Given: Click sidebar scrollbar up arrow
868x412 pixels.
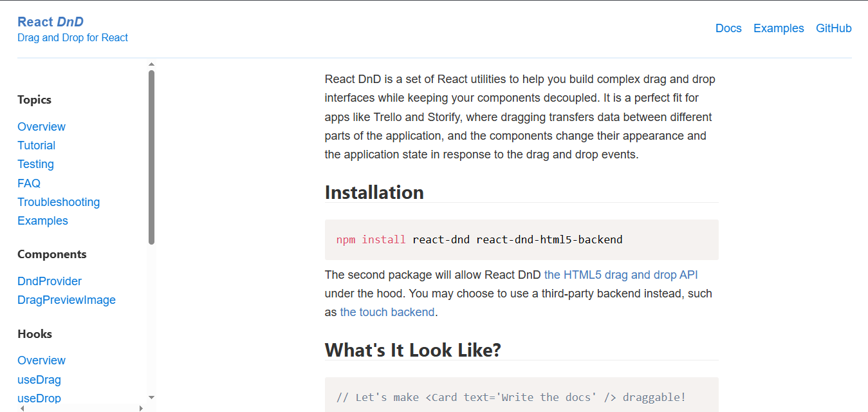Looking at the screenshot, I should pos(151,64).
